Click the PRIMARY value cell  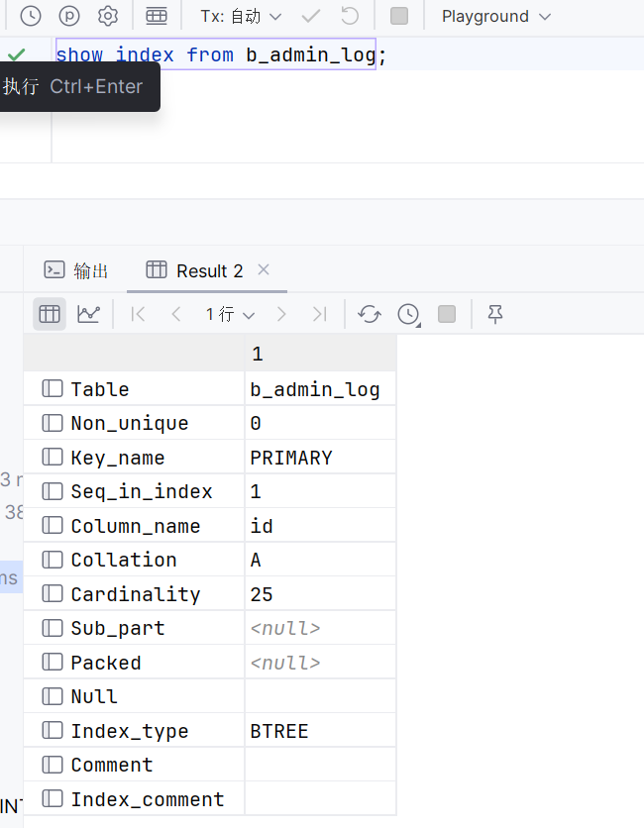[320, 458]
